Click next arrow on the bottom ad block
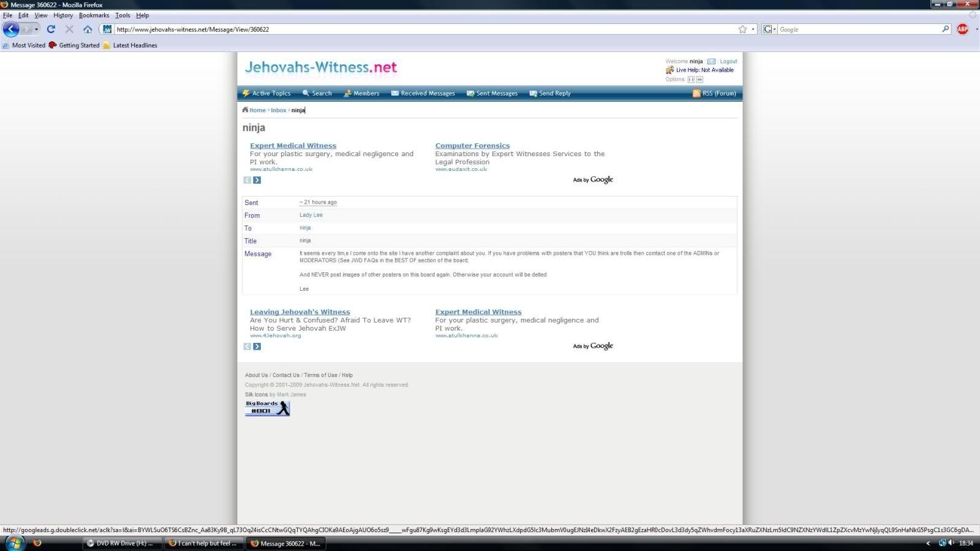 pos(257,347)
